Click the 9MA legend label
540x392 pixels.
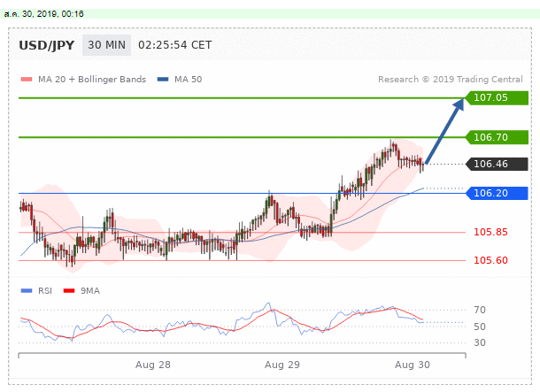90,291
